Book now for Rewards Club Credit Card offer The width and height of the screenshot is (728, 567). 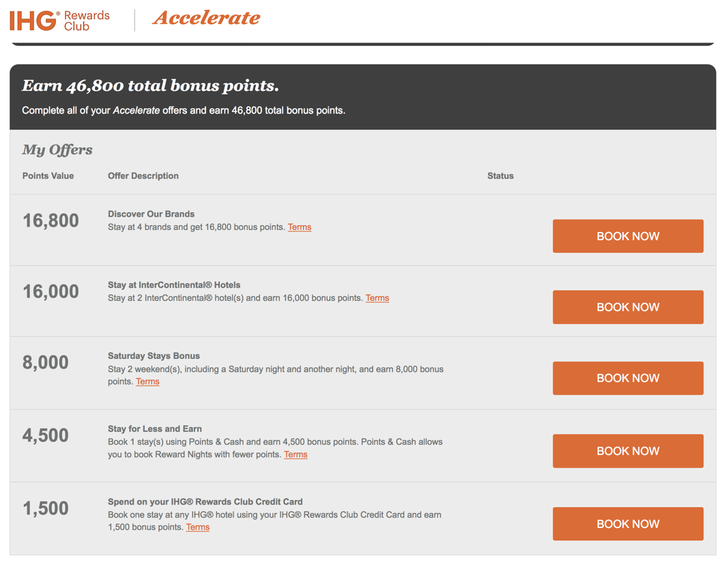628,524
